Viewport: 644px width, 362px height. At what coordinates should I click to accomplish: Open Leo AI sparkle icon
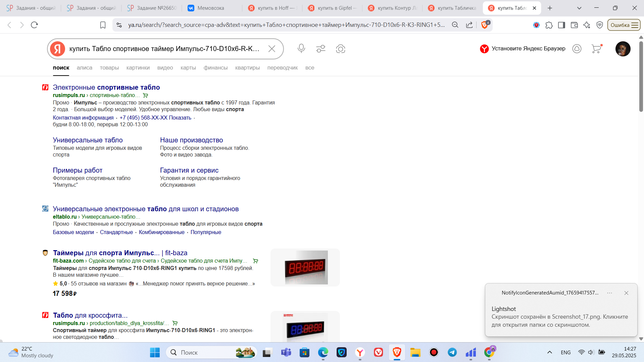click(587, 25)
